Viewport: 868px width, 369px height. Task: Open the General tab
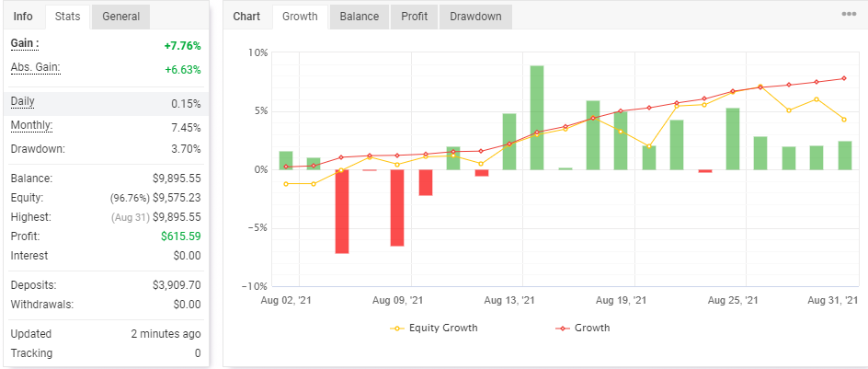121,17
